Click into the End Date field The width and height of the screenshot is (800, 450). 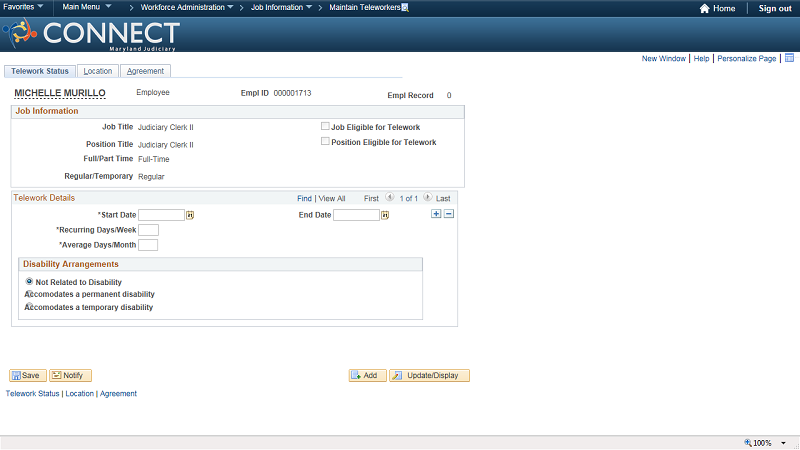coord(356,215)
